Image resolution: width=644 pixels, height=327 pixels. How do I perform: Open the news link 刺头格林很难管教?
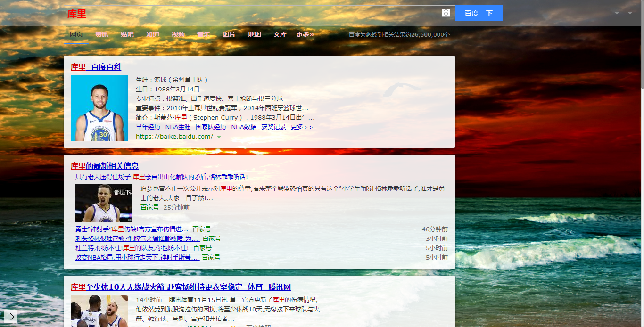[137, 238]
